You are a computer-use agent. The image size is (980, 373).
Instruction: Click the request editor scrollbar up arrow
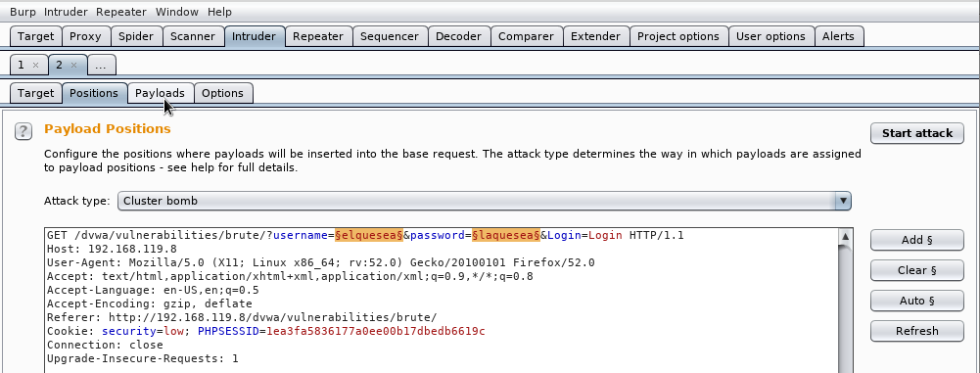tap(845, 236)
